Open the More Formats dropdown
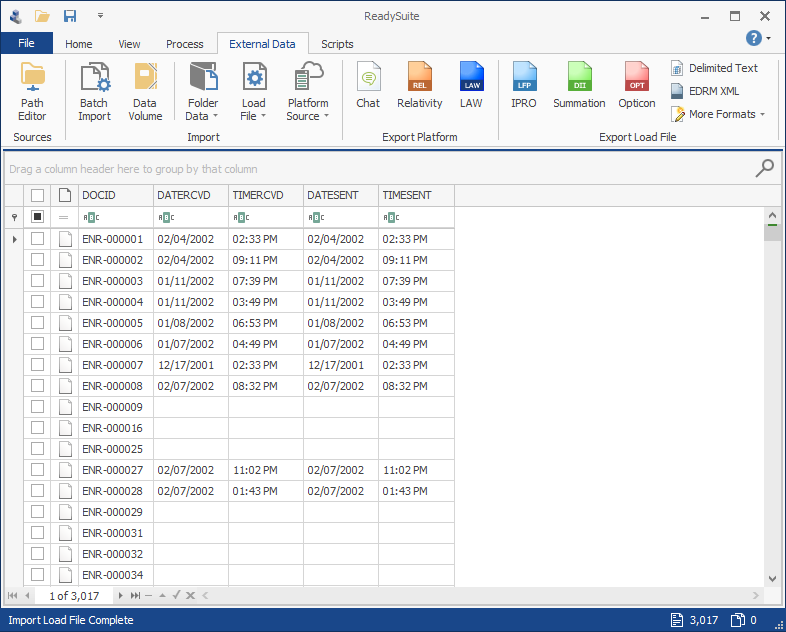The height and width of the screenshot is (632, 786). point(719,114)
